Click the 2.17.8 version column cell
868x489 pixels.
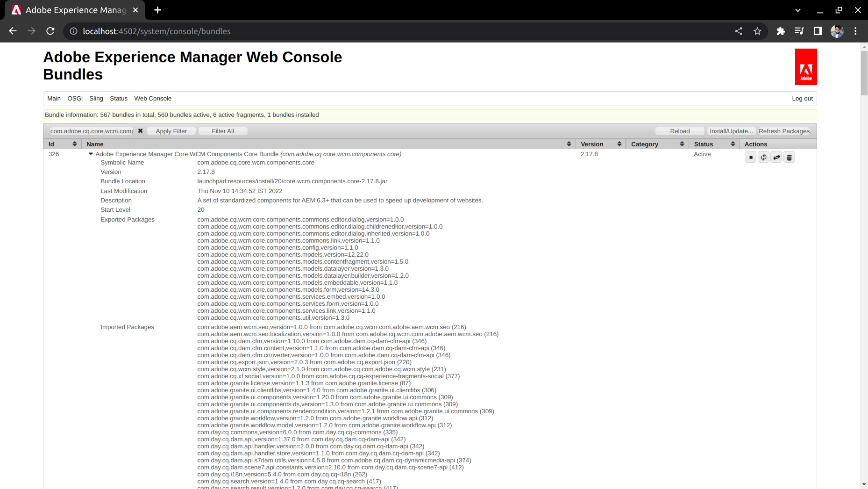pyautogui.click(x=589, y=154)
